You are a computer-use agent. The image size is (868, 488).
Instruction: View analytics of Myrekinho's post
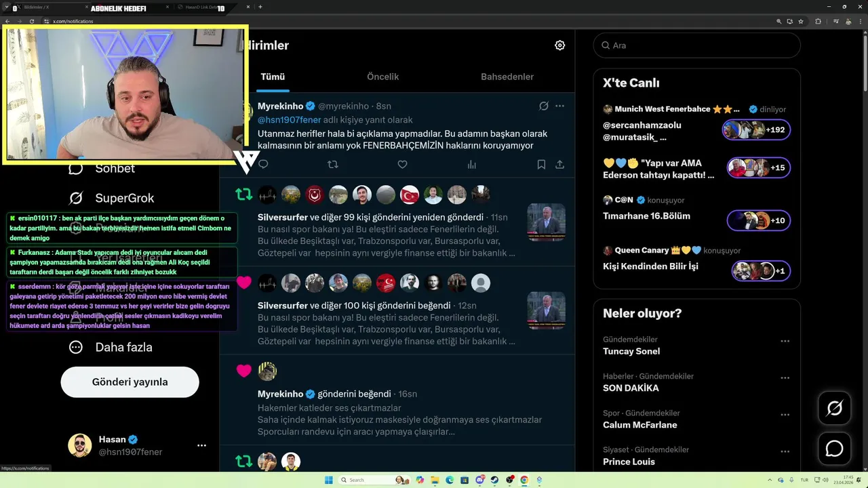click(471, 164)
